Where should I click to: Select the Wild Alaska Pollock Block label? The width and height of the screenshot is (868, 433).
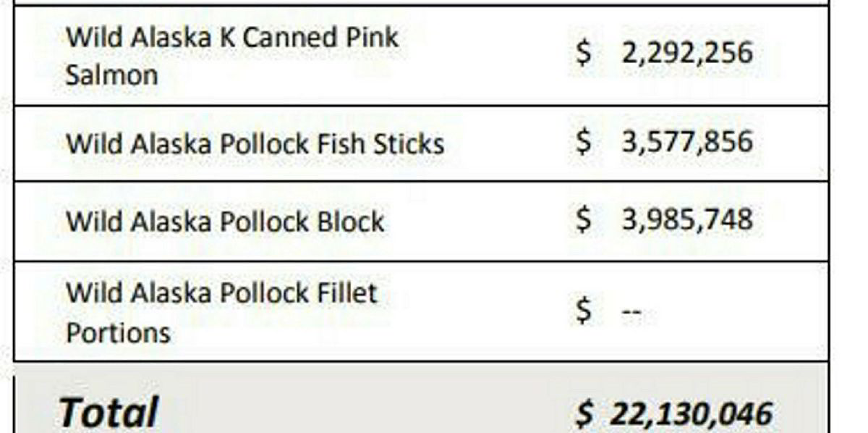(x=224, y=221)
